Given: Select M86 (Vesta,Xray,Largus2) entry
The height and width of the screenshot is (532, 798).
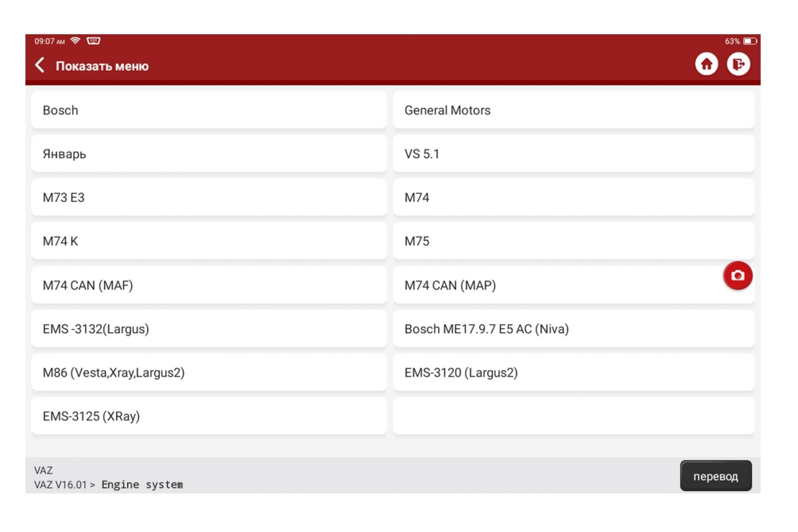Looking at the screenshot, I should pyautogui.click(x=209, y=372).
